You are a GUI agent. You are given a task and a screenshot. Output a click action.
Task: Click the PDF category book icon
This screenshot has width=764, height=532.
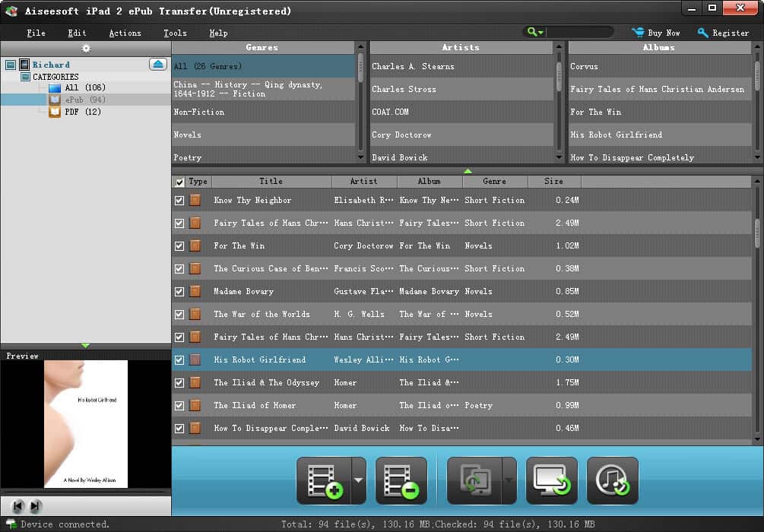pyautogui.click(x=55, y=112)
